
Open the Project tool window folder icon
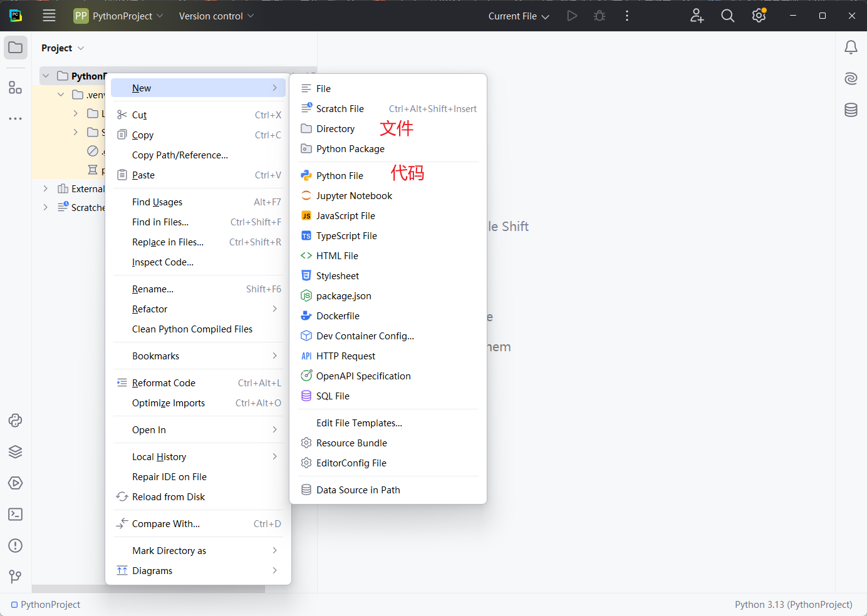[x=16, y=48]
